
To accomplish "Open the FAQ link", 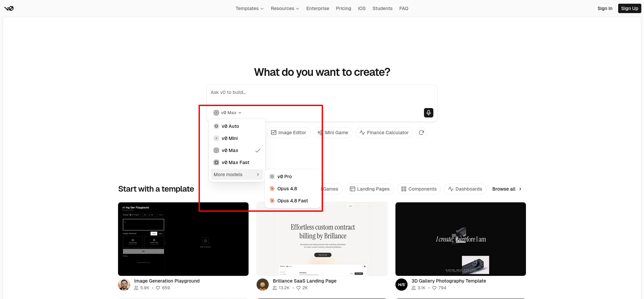I will point(404,8).
